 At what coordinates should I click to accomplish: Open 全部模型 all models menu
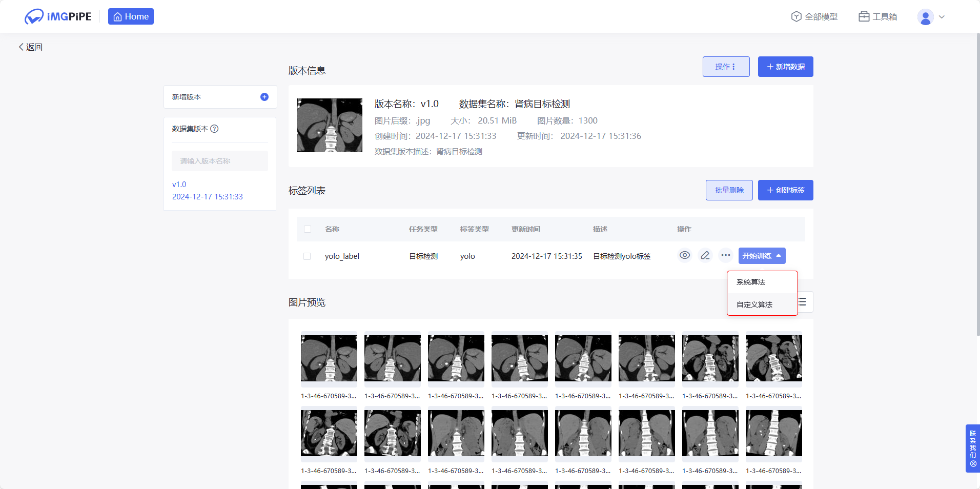click(x=814, y=16)
